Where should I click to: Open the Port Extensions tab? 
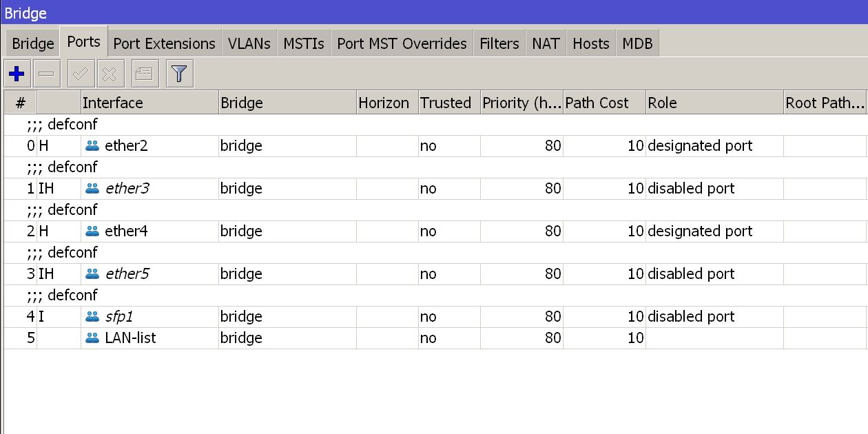(x=164, y=43)
